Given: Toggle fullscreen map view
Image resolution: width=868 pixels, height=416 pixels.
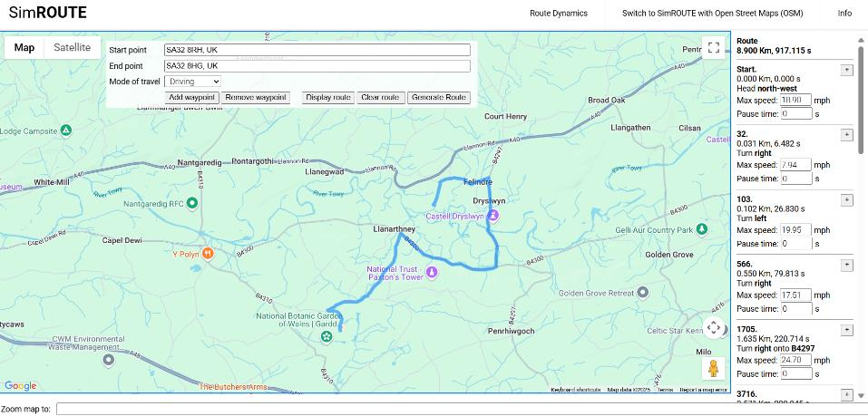Looking at the screenshot, I should click(x=713, y=48).
